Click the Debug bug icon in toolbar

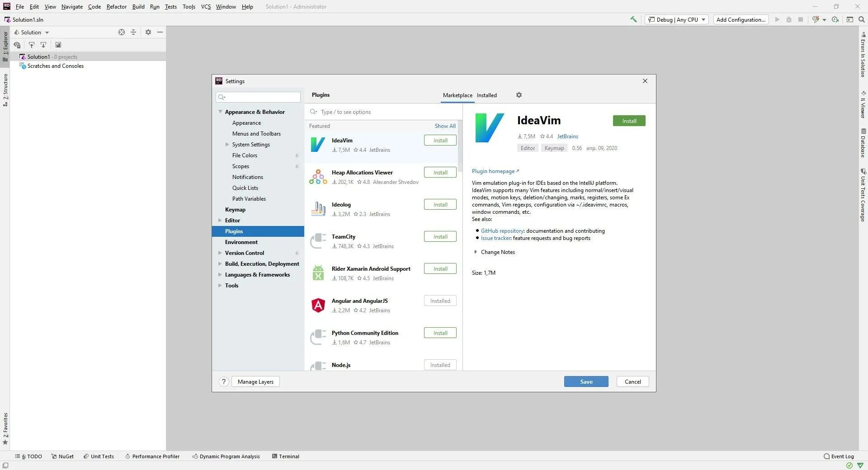click(789, 19)
